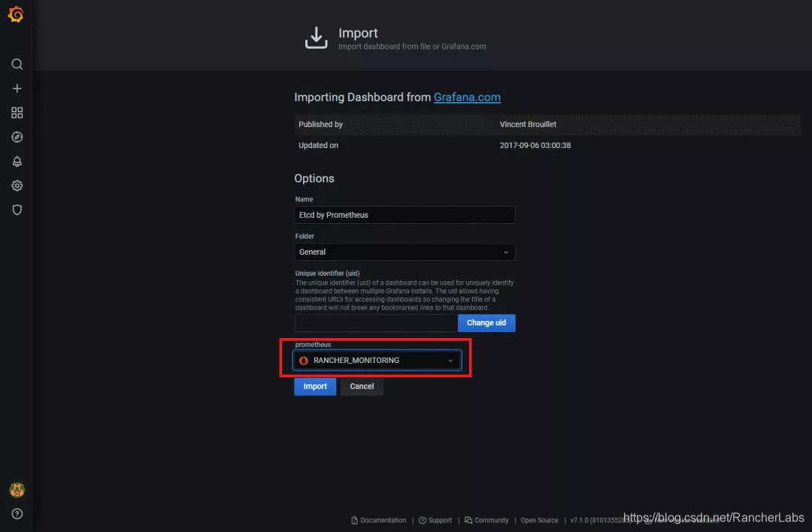Open the Dashboards grid icon
This screenshot has width=812, height=532.
click(x=17, y=113)
